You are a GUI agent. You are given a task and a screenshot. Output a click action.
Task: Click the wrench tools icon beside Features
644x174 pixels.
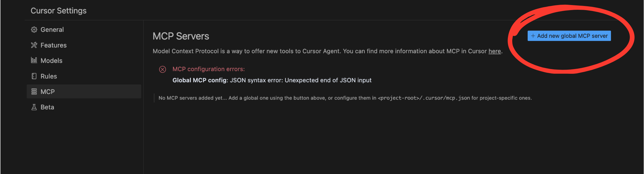pos(34,45)
